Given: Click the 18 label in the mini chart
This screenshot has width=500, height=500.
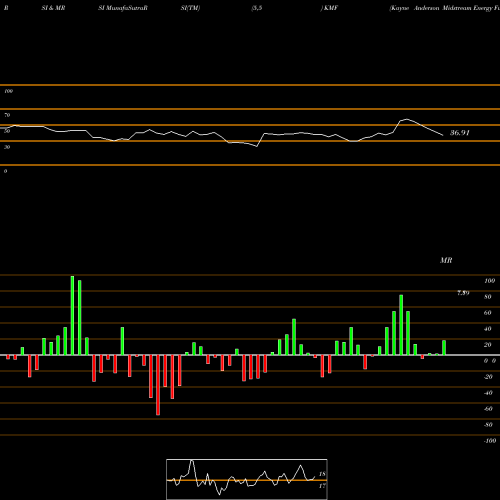Looking at the screenshot, I should click(322, 474).
